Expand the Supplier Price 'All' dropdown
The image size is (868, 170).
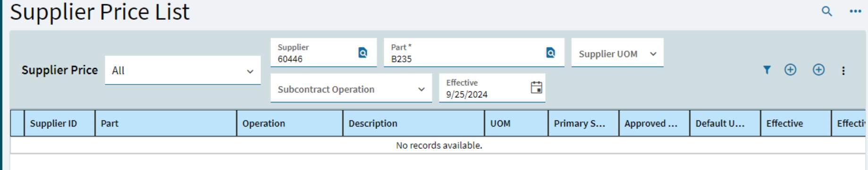tap(183, 70)
